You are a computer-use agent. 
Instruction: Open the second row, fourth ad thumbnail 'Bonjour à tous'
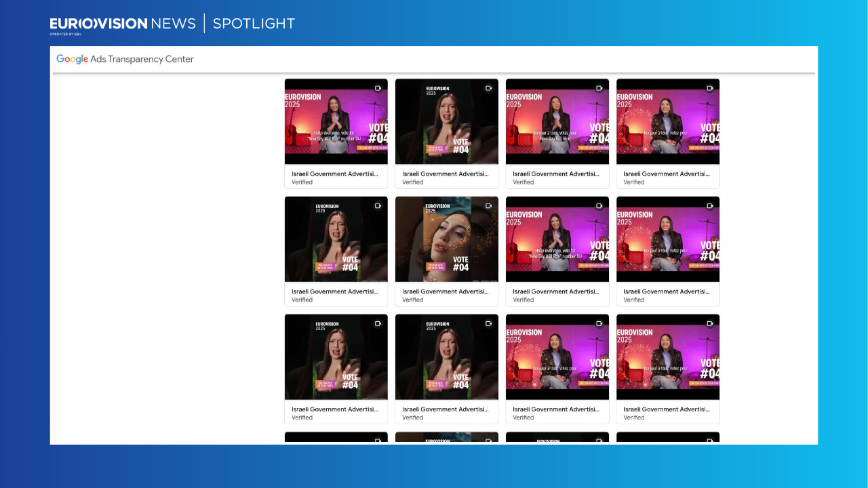pos(668,239)
